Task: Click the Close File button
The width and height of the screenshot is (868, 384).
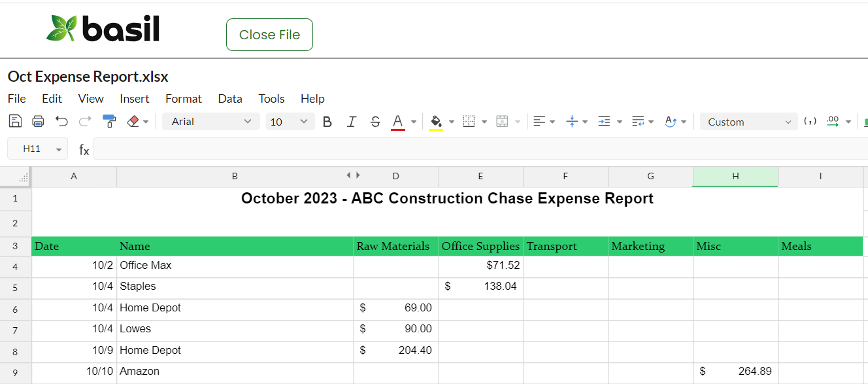Action: [269, 35]
